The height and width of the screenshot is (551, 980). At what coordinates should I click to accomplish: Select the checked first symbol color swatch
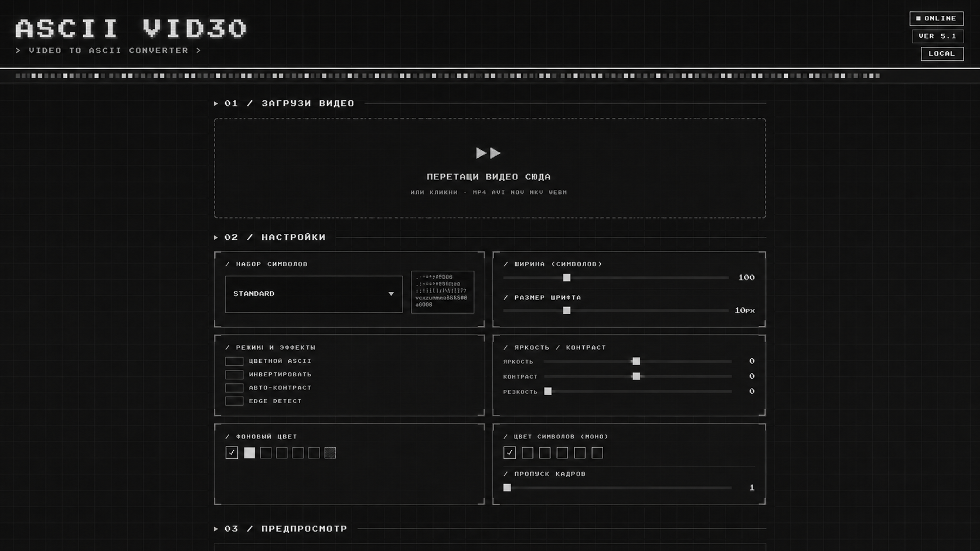(x=509, y=453)
